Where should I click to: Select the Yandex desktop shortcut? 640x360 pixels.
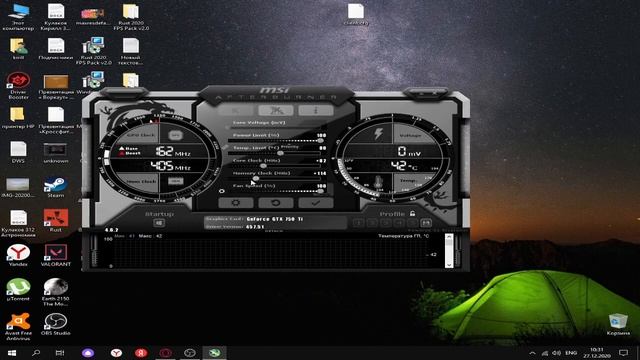[18, 255]
